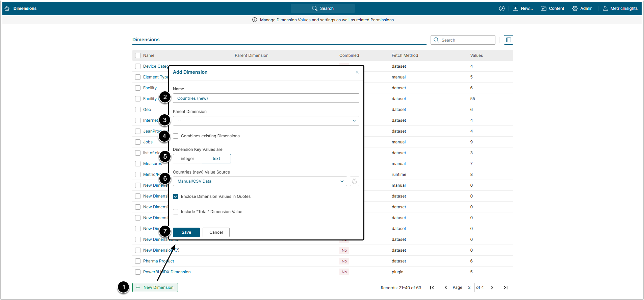Tick the Geo row checkbox
The width and height of the screenshot is (644, 300).
138,110
